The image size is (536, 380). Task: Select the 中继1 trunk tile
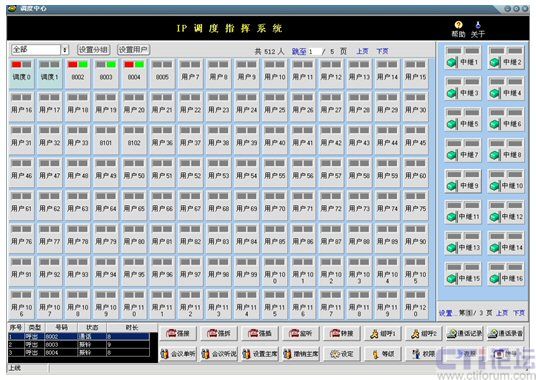click(x=463, y=57)
